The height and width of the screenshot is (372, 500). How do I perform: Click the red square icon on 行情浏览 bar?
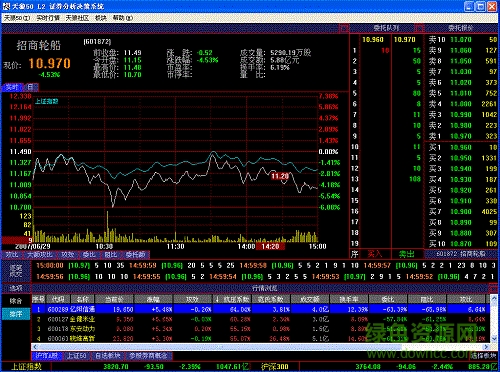(494, 288)
